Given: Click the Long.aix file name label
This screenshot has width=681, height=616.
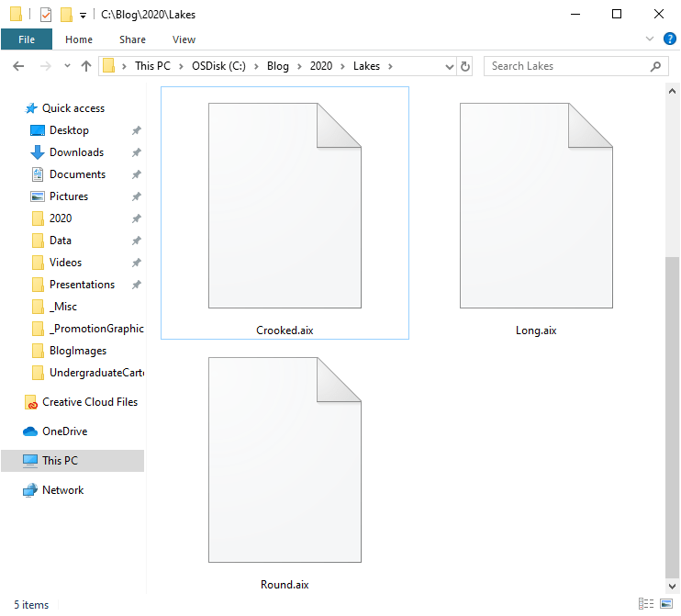Looking at the screenshot, I should point(536,330).
